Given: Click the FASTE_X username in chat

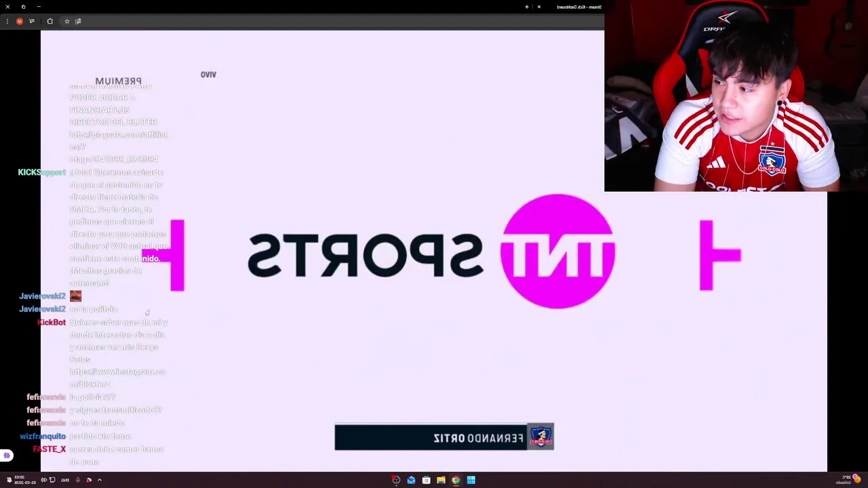Looking at the screenshot, I should tap(50, 449).
